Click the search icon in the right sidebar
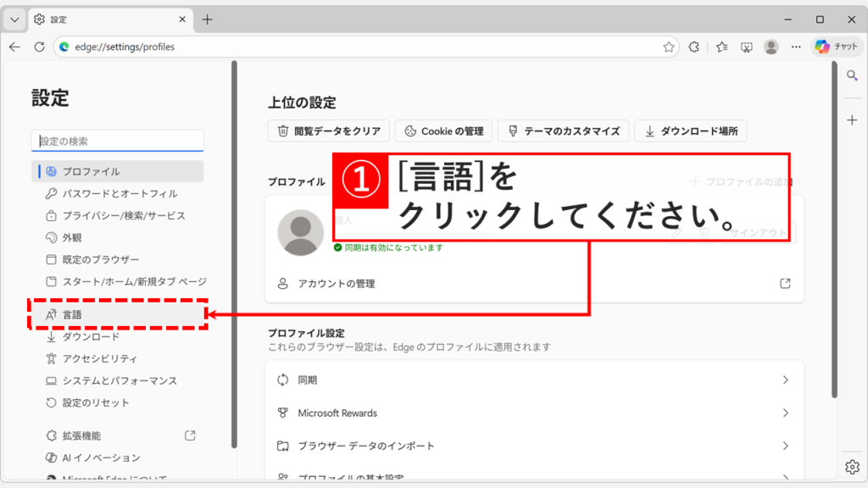The height and width of the screenshot is (488, 868). [x=851, y=75]
